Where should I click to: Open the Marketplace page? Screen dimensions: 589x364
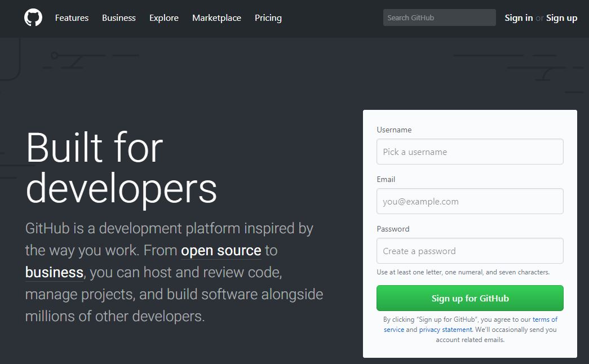[x=216, y=18]
